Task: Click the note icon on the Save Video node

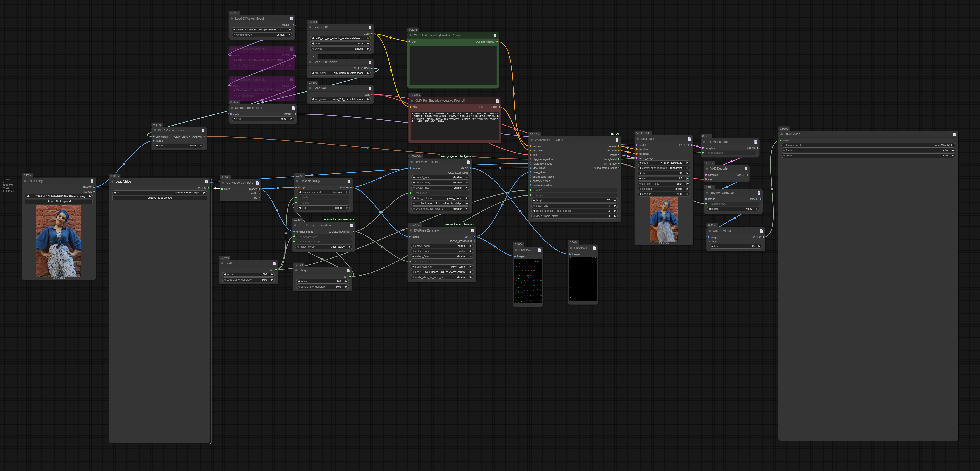Action: (955, 134)
